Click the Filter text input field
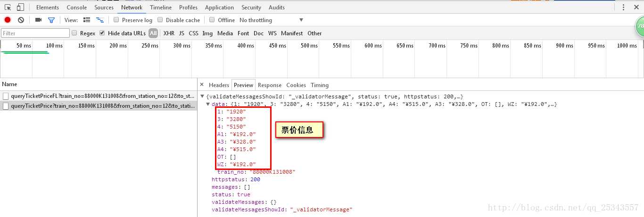This screenshot has height=217, width=644. tap(35, 33)
